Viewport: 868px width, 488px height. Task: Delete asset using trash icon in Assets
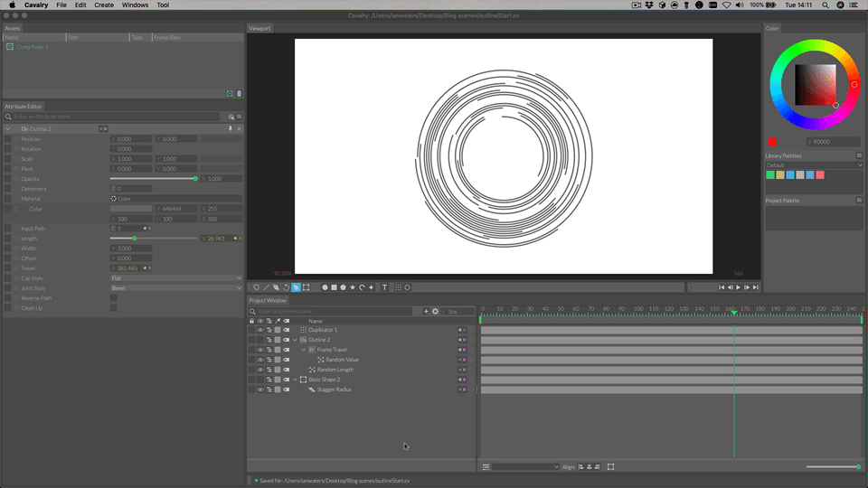pyautogui.click(x=239, y=93)
